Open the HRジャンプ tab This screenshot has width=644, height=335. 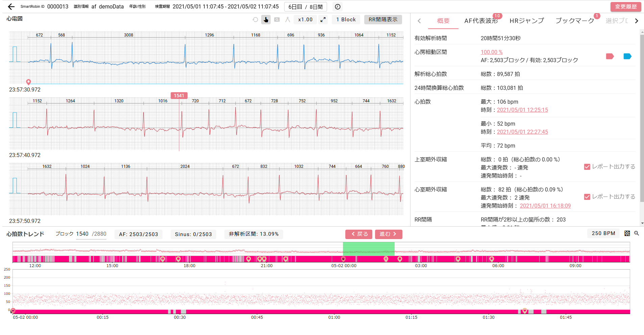(526, 21)
